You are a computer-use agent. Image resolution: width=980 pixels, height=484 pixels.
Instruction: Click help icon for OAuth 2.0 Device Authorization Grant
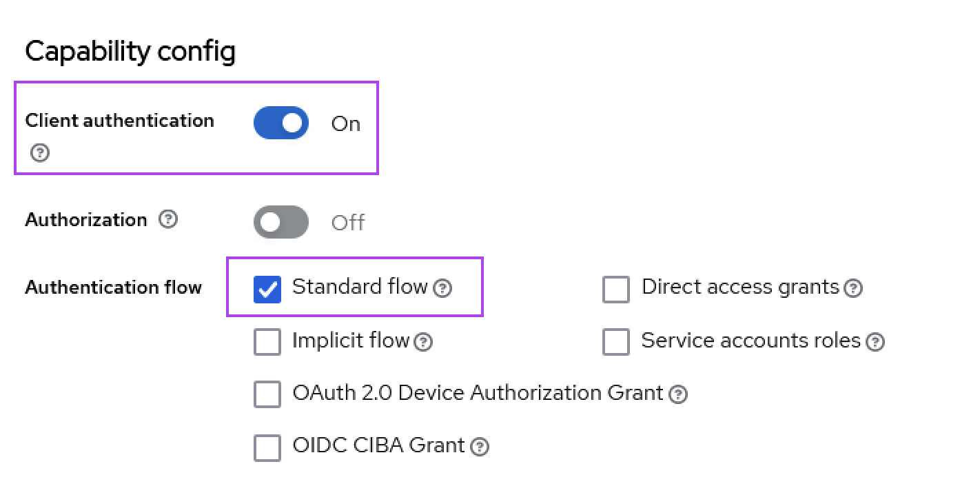coord(679,394)
